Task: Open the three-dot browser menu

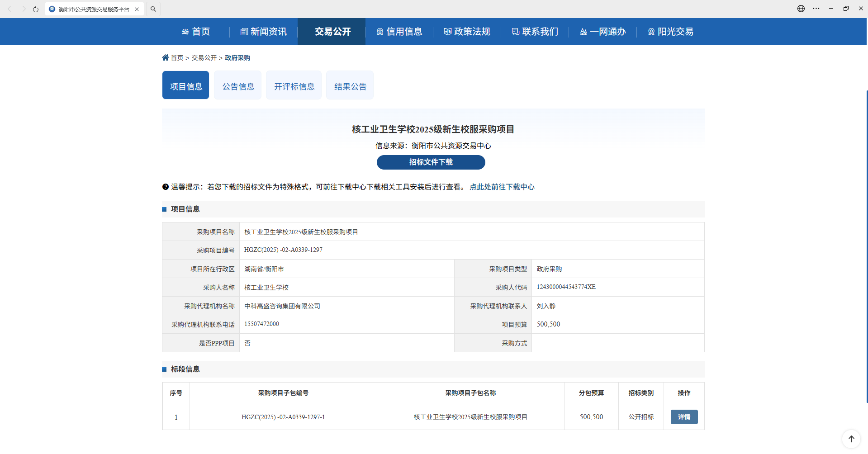Action: [816, 9]
